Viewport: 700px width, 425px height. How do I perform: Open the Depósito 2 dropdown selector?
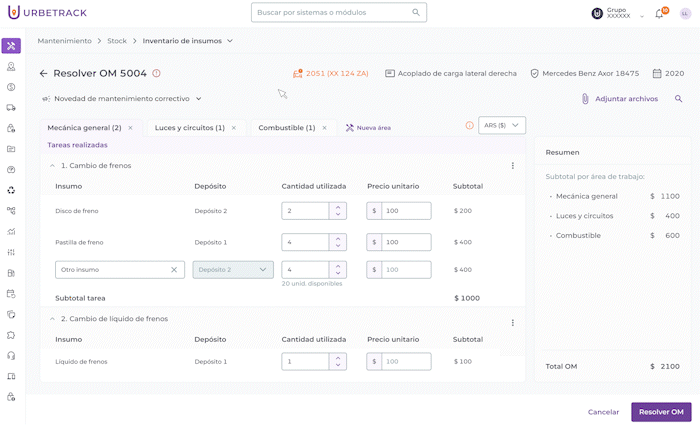pos(233,270)
